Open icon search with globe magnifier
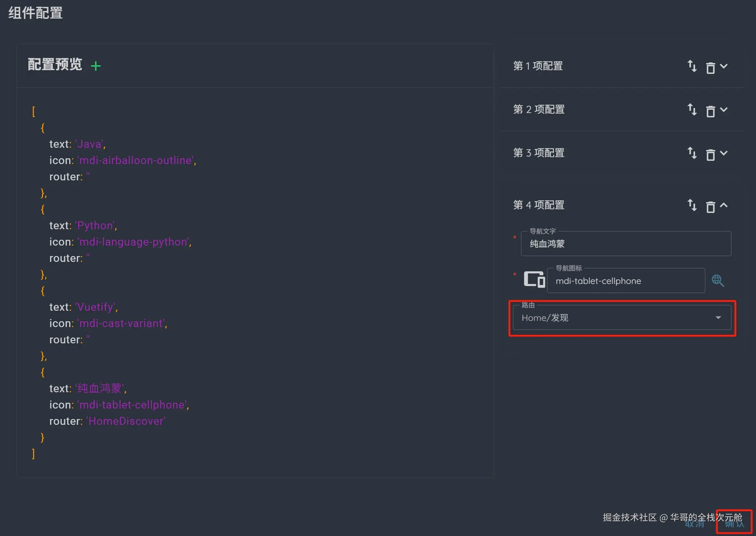 tap(718, 281)
